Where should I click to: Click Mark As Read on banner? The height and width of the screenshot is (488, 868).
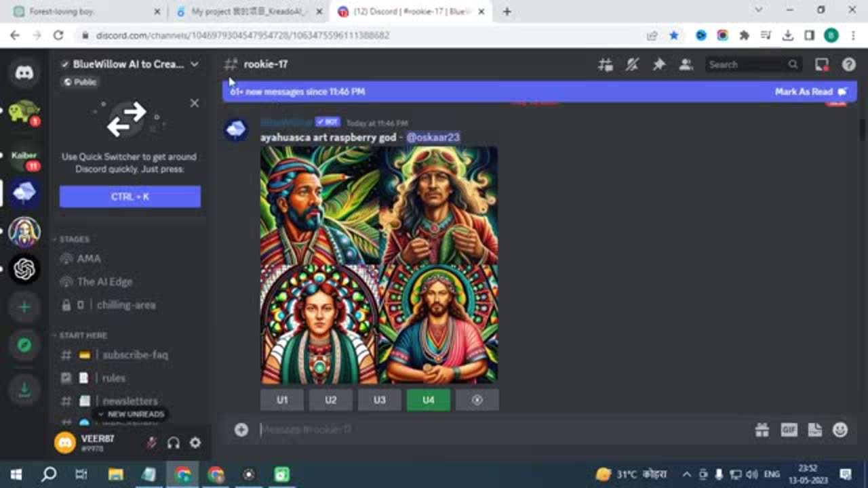pos(811,91)
